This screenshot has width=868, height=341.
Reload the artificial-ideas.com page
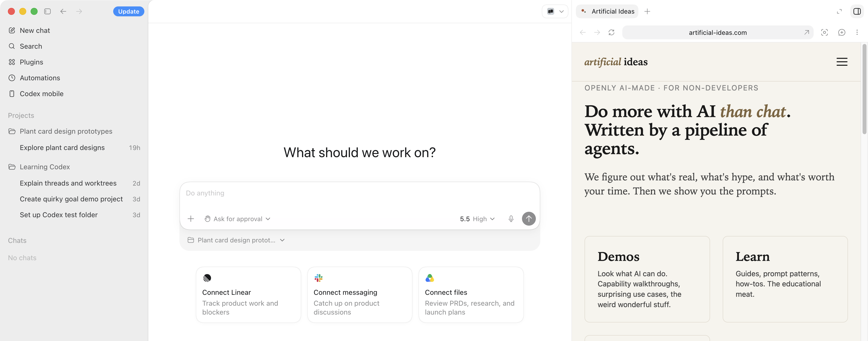611,32
